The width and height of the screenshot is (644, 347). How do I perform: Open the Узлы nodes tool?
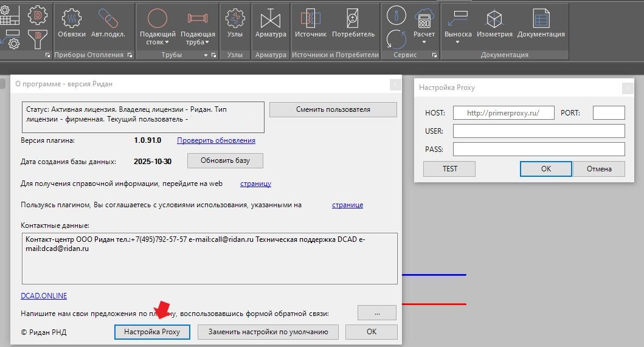235,24
